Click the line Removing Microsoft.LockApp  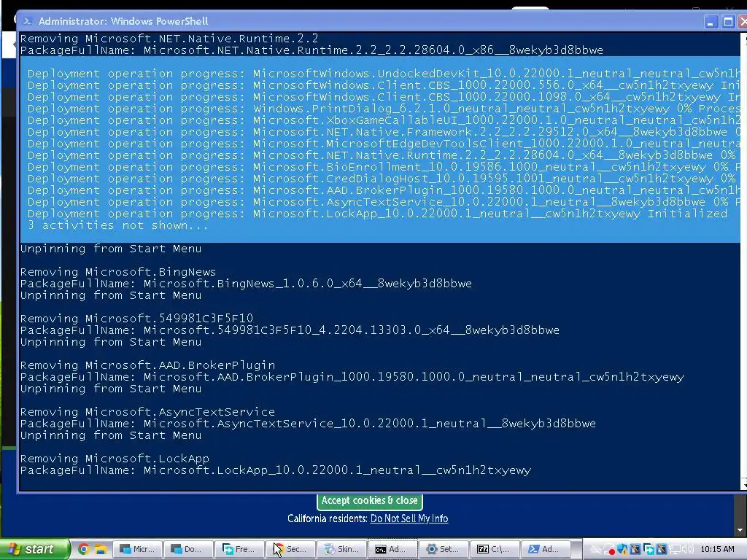tap(115, 459)
